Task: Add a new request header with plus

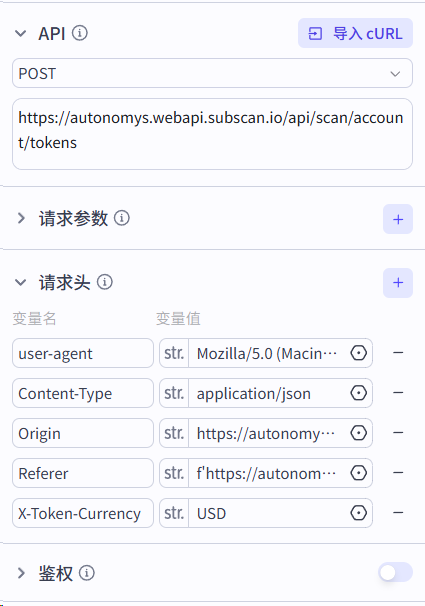Action: pos(398,283)
